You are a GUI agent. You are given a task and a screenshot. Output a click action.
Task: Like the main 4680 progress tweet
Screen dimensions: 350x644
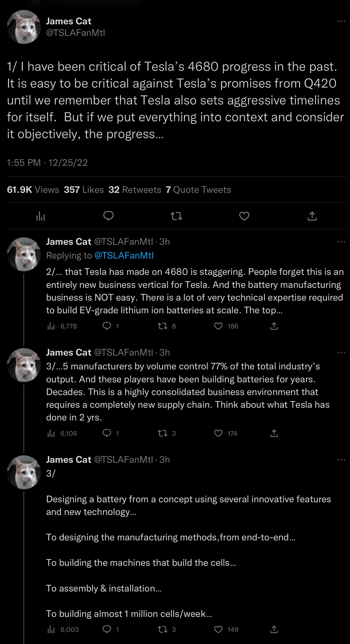point(244,216)
